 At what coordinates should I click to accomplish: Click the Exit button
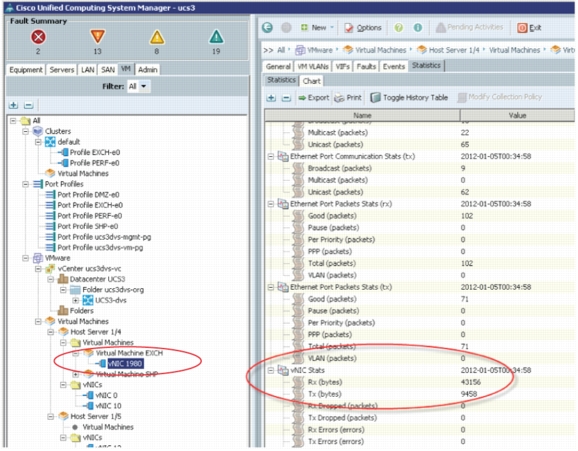(529, 28)
